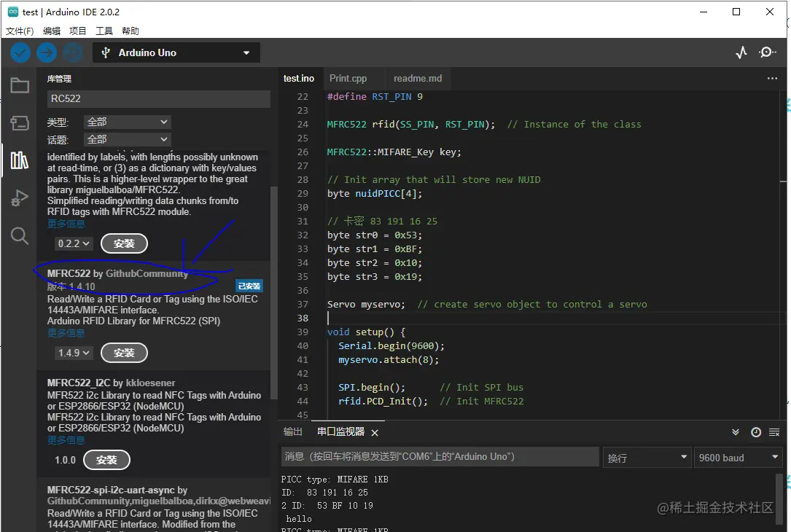Open version 1.4.9 dropdown for MFRC522
The width and height of the screenshot is (791, 532).
[74, 353]
